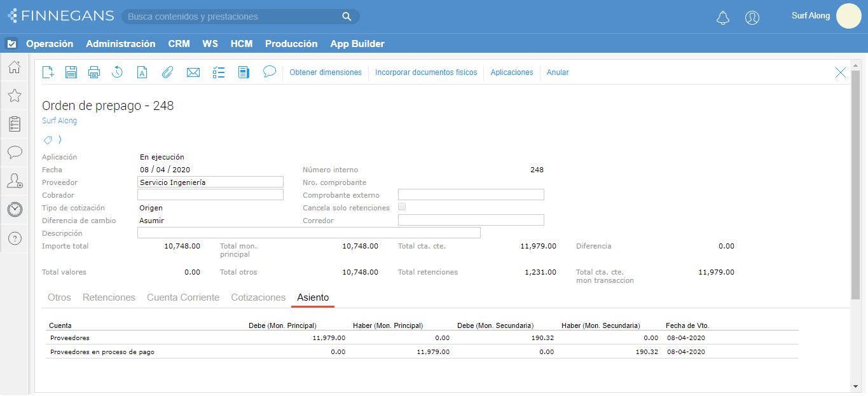Click the paperclip attachment icon
Image resolution: width=868 pixels, height=396 pixels.
coord(167,72)
